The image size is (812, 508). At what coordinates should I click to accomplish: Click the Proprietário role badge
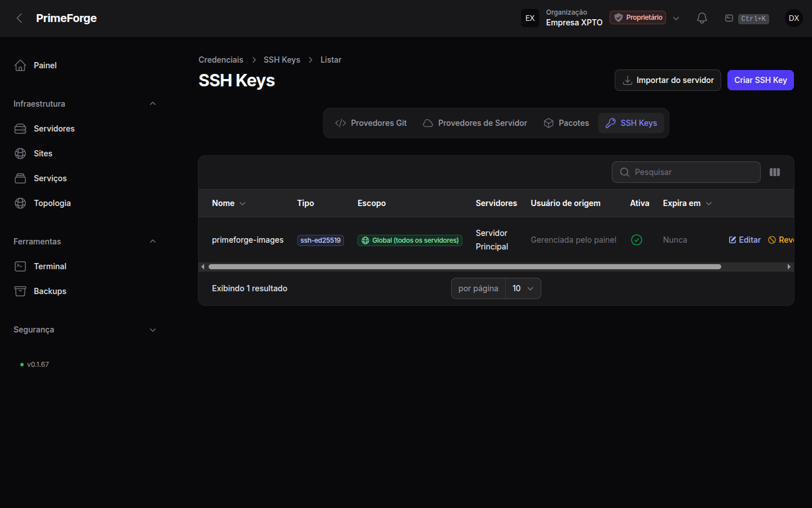coord(638,17)
